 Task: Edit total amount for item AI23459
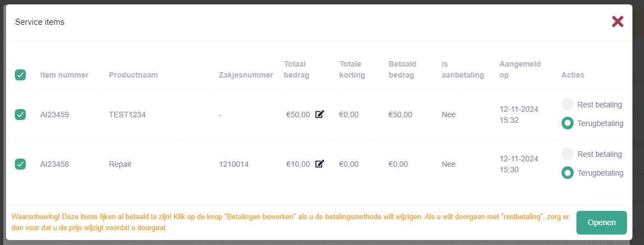(x=320, y=115)
